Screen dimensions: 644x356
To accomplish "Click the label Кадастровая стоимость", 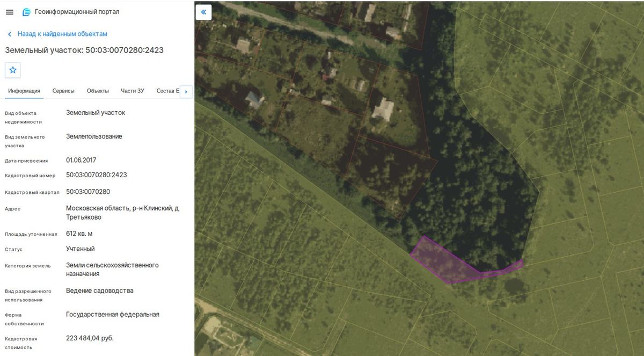I will (x=21, y=343).
